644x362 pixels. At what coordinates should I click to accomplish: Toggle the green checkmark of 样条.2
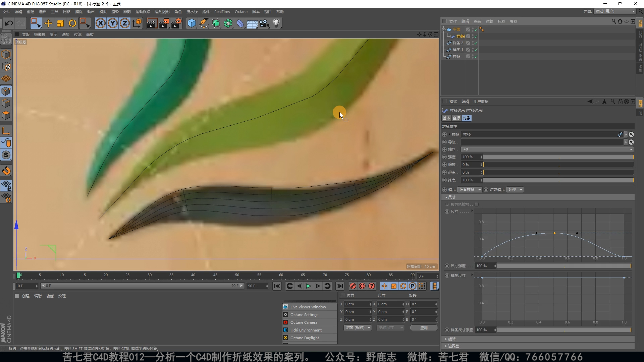[476, 43]
